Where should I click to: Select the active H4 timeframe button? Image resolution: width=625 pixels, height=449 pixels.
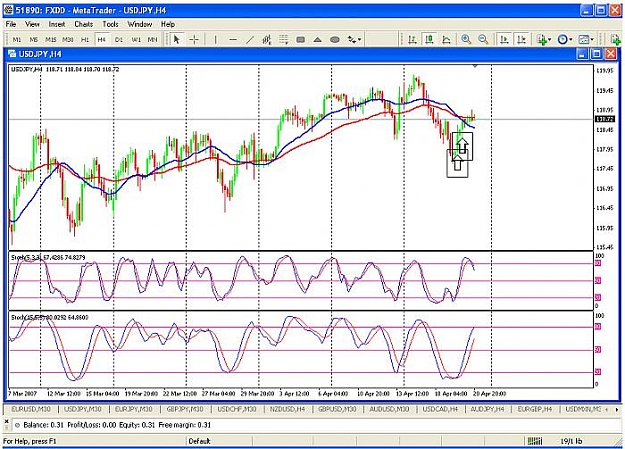[102, 40]
